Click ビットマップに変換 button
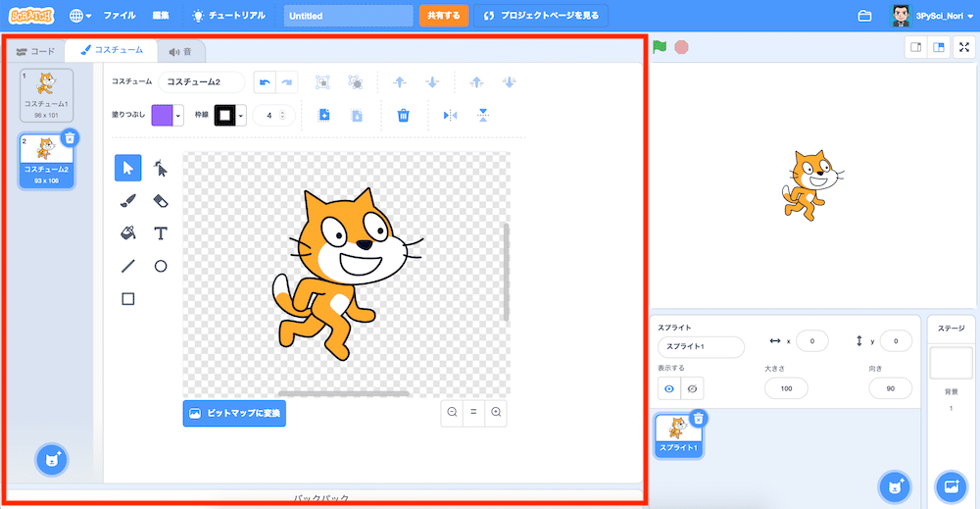The width and height of the screenshot is (980, 509). coord(234,413)
